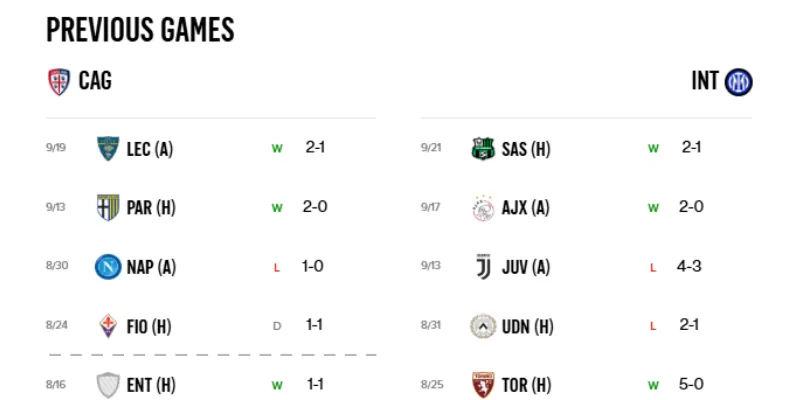
Task: Select the CAG team heading
Action: click(95, 81)
